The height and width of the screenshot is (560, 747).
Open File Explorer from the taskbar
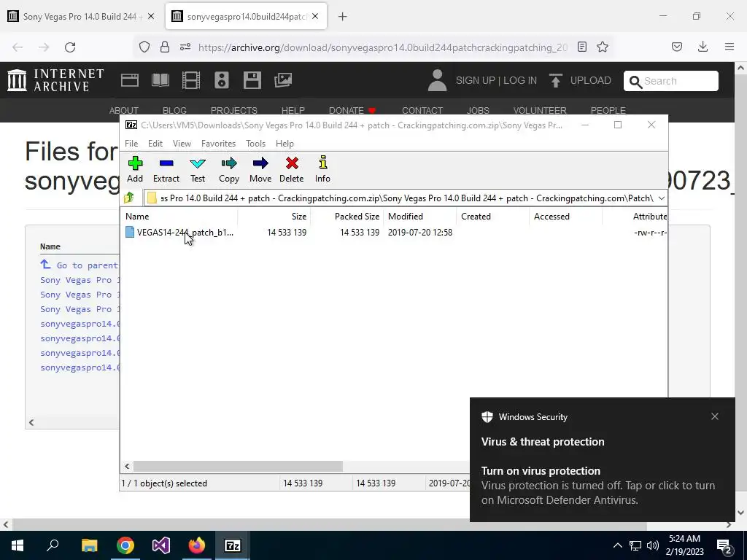pos(89,545)
